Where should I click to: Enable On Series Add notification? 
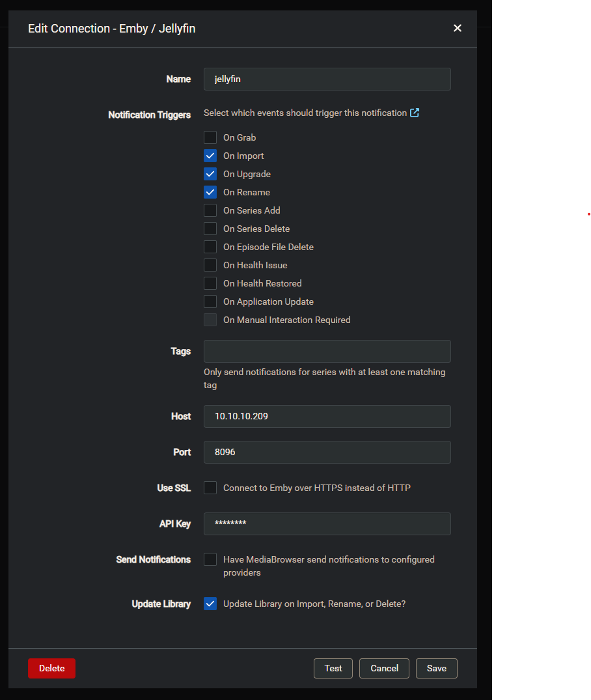pos(210,210)
